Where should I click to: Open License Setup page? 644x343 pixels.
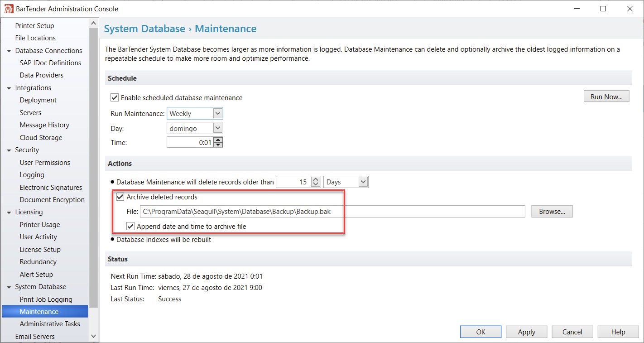40,250
